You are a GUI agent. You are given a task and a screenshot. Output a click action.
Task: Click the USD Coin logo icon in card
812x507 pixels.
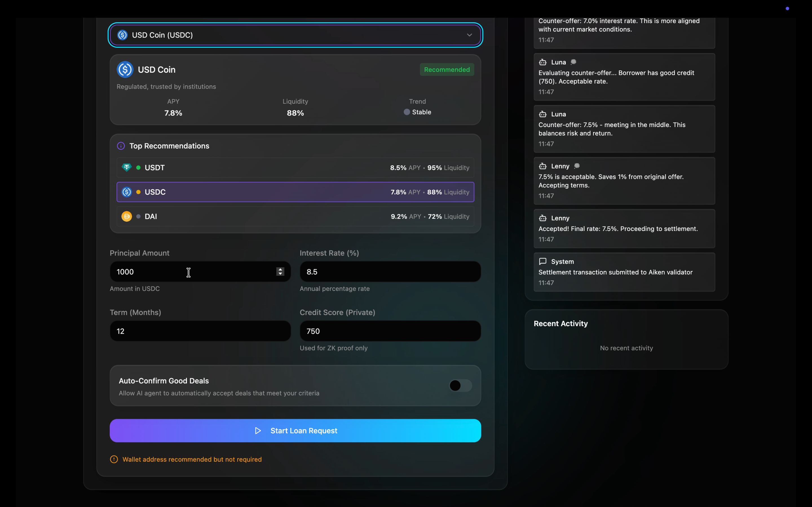(x=125, y=69)
